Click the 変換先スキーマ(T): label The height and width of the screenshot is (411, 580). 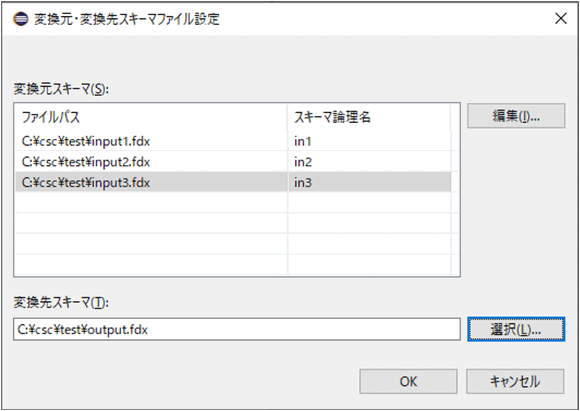click(x=61, y=303)
